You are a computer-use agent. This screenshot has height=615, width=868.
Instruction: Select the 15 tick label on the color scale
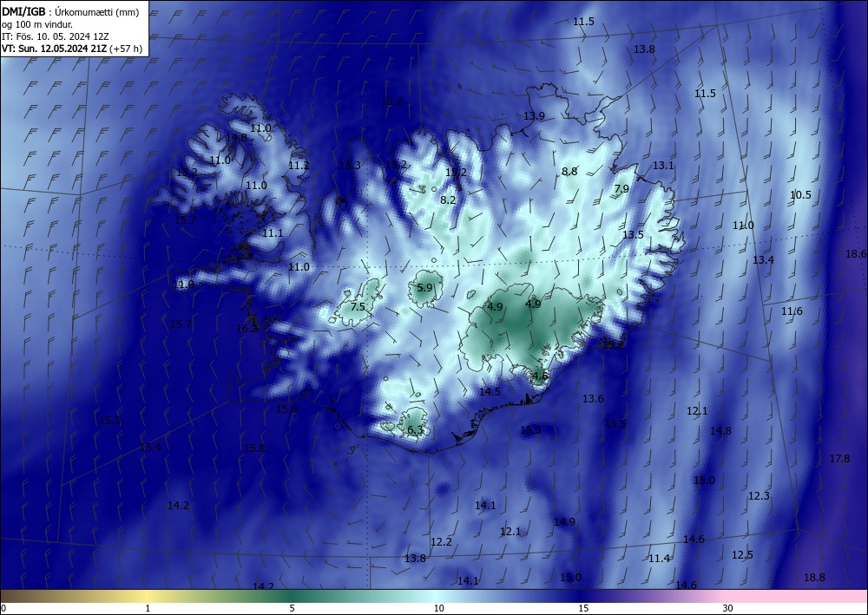point(583,608)
